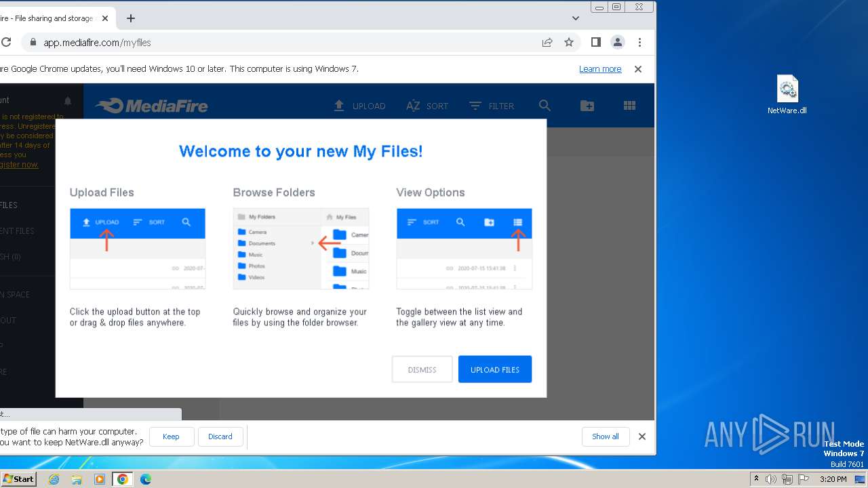Close the downloads bar
The image size is (868, 488).
point(642,436)
